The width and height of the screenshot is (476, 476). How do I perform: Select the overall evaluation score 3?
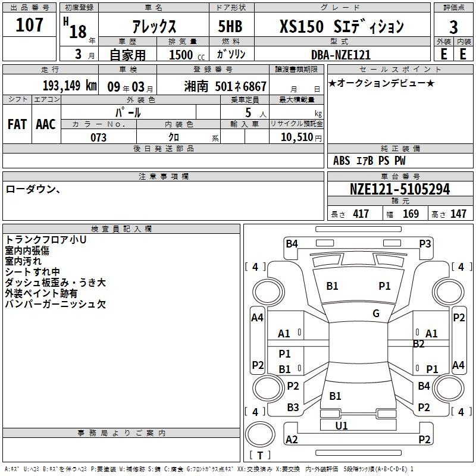[453, 27]
